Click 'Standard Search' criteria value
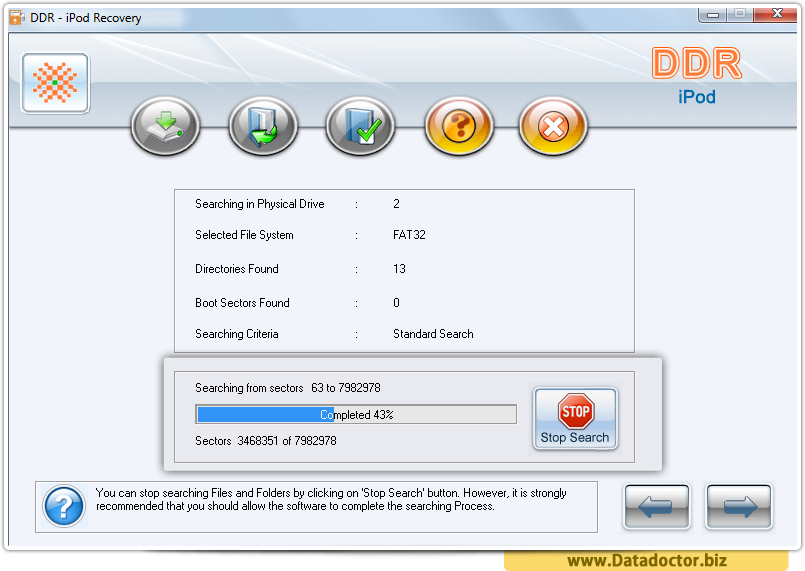Viewport: 805px width, 571px height. [x=433, y=334]
